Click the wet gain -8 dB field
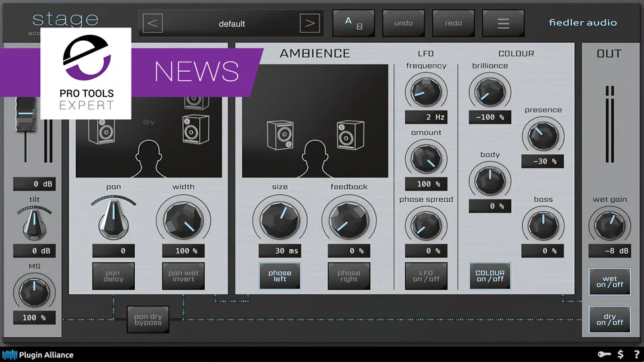 pos(610,250)
